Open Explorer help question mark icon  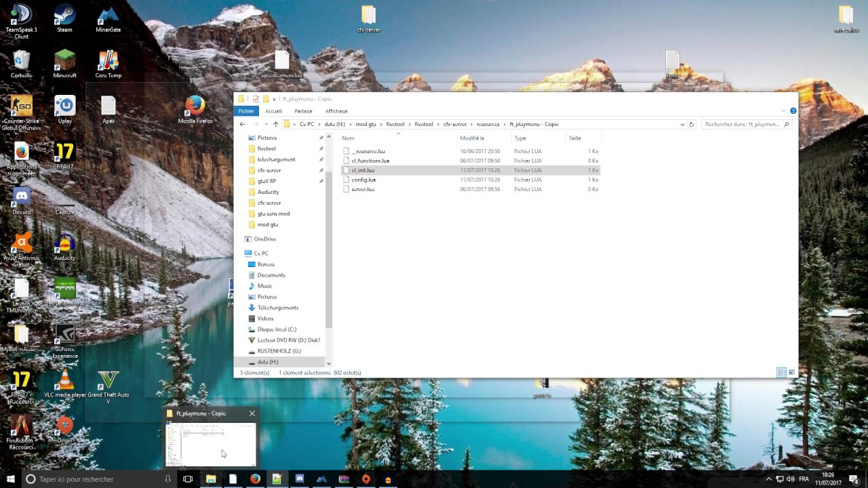click(x=793, y=110)
